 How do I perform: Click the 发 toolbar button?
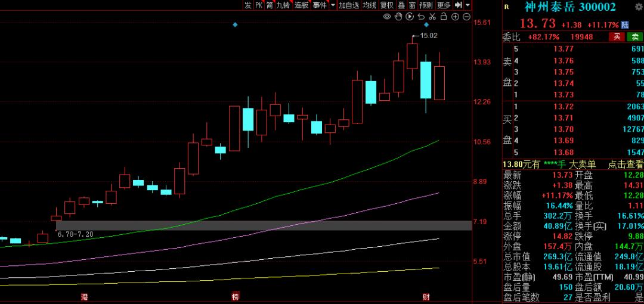click(x=247, y=5)
